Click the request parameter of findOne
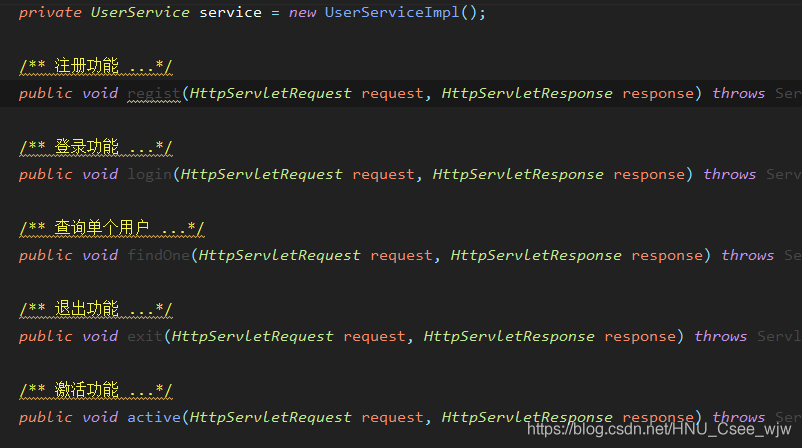 click(x=402, y=255)
